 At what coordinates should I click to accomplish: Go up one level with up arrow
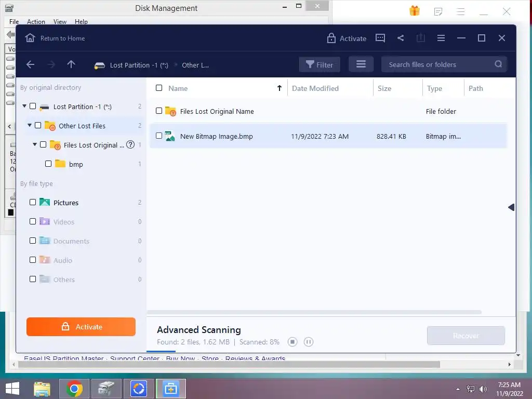pos(71,64)
